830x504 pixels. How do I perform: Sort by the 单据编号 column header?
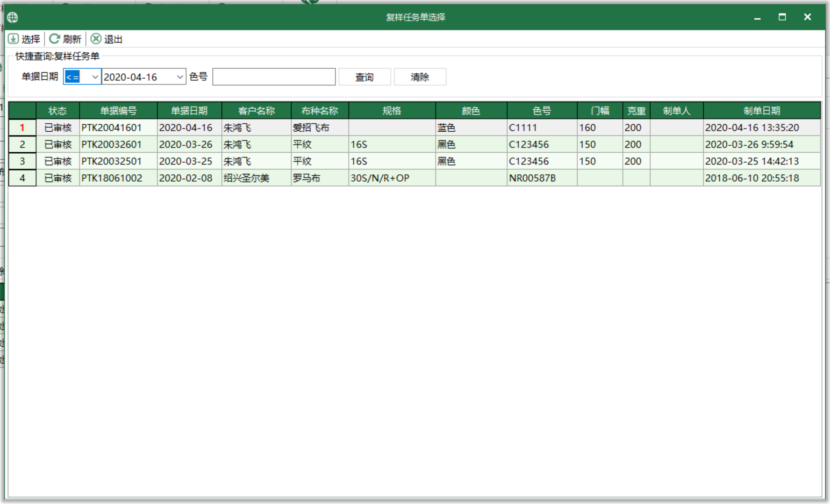(118, 111)
